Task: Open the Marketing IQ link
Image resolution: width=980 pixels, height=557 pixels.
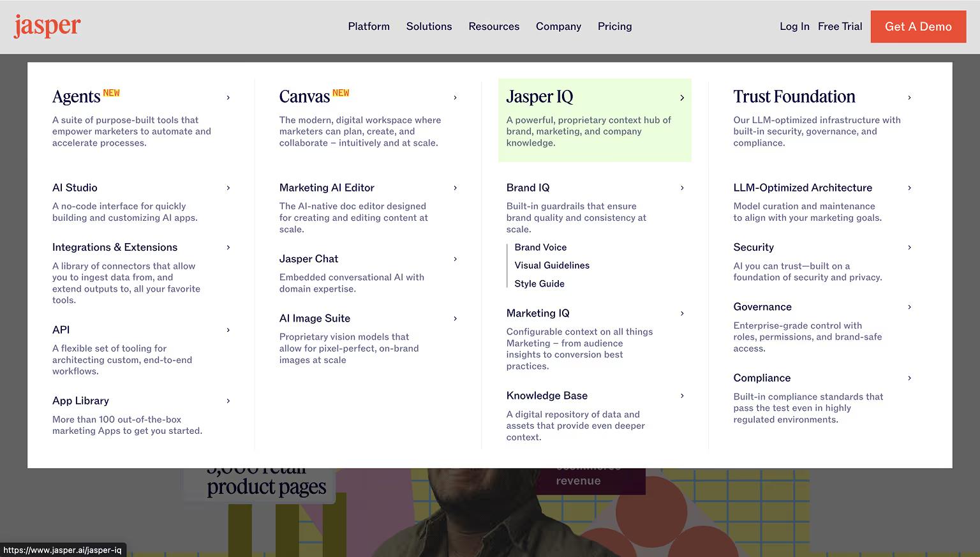Action: tap(538, 313)
